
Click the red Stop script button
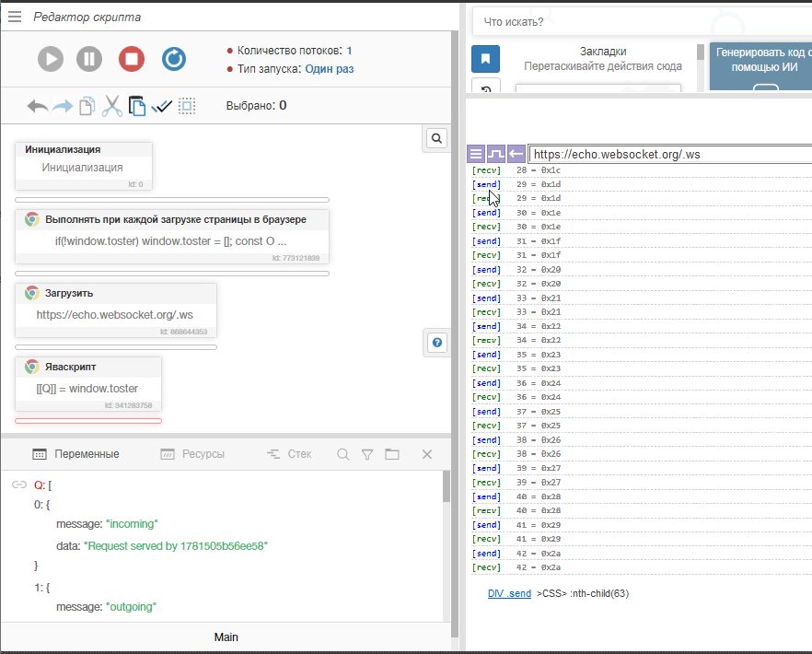pyautogui.click(x=132, y=59)
